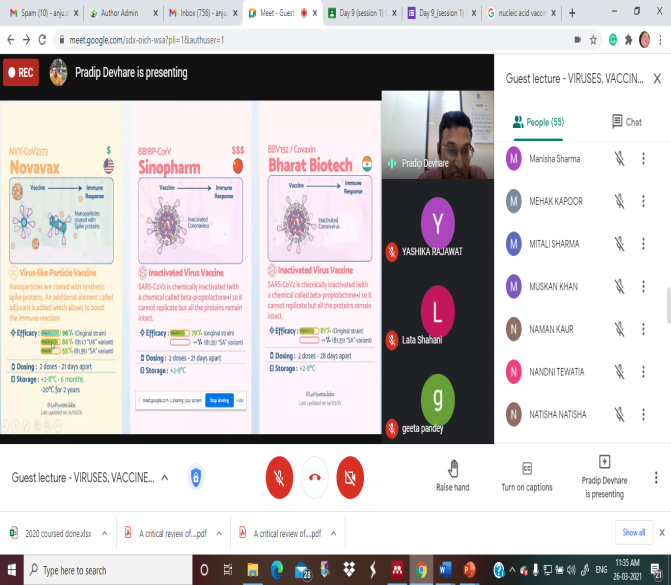
Task: Click mute icon for Manisha Sharma
Action: pos(619,158)
